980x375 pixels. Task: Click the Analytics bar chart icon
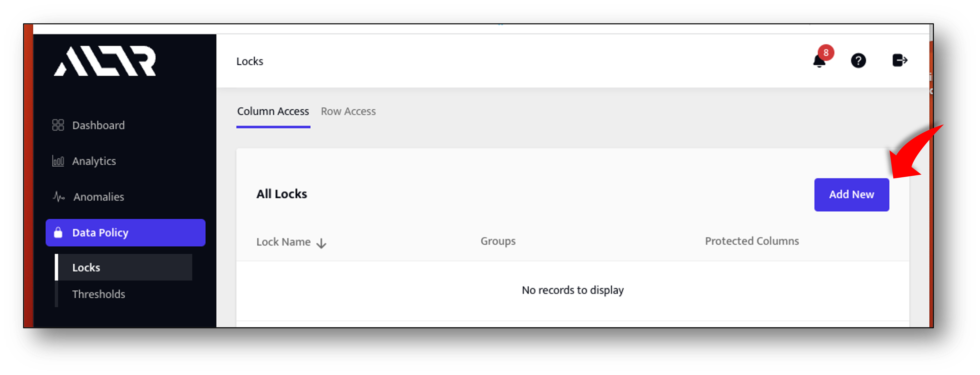[x=58, y=161]
